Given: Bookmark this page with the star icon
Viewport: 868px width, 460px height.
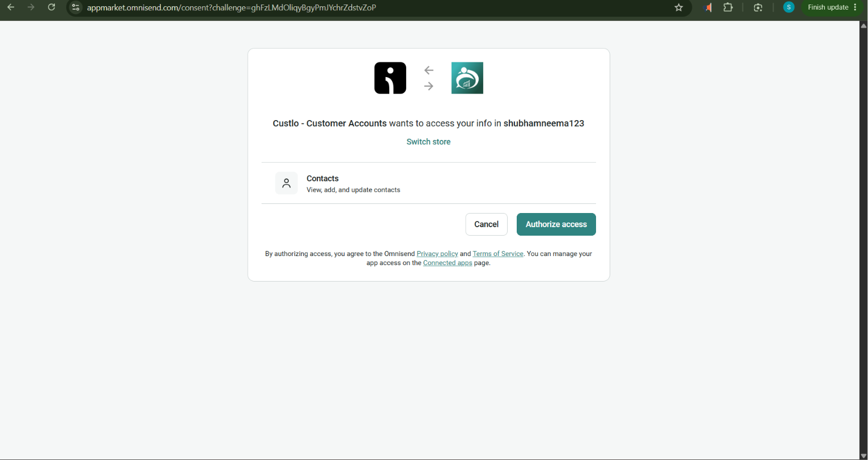Looking at the screenshot, I should (679, 7).
